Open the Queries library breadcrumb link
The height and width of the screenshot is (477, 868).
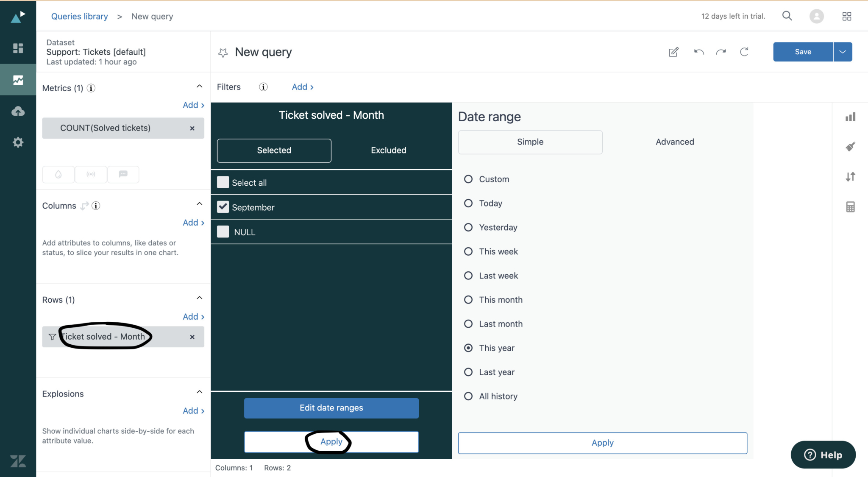(x=79, y=16)
